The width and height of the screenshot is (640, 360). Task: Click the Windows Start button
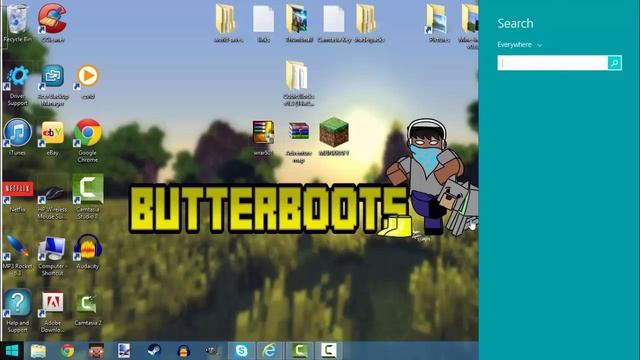pyautogui.click(x=11, y=351)
